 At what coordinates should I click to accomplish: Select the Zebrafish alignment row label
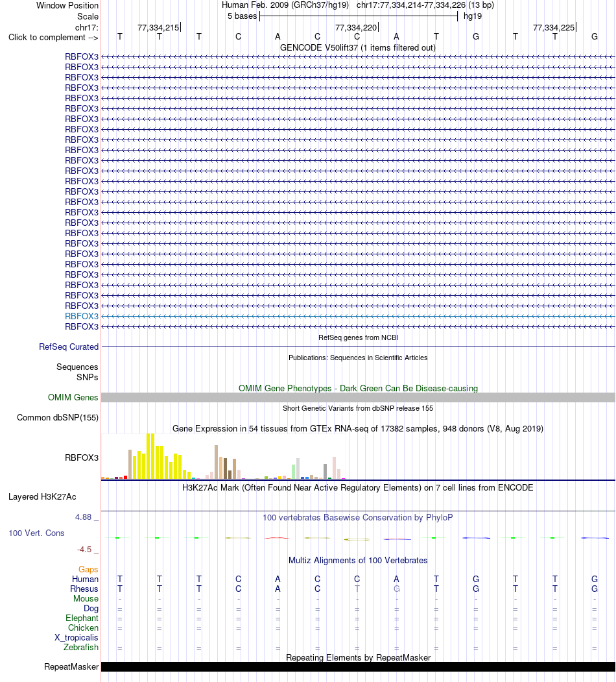[81, 647]
